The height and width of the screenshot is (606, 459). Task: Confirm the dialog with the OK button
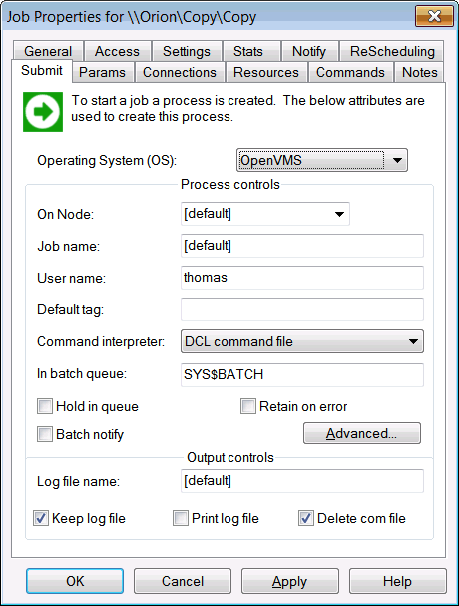(x=75, y=581)
